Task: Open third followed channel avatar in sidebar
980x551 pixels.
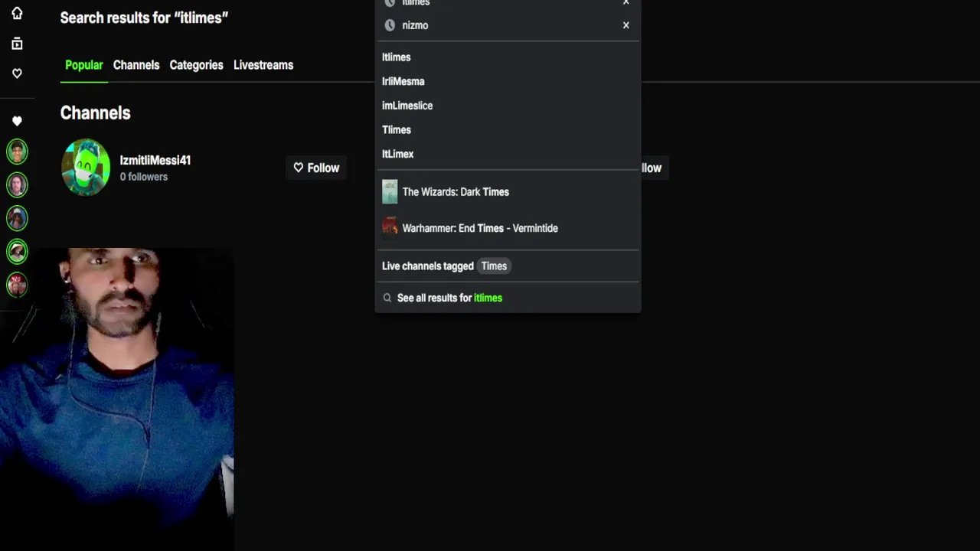Action: [x=17, y=218]
